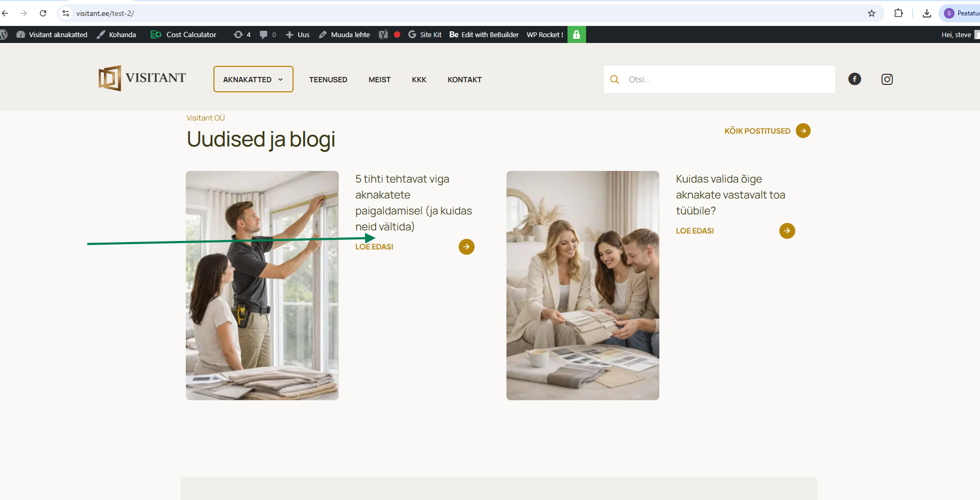
Task: Open the window installation post thumbnail
Action: pos(262,285)
